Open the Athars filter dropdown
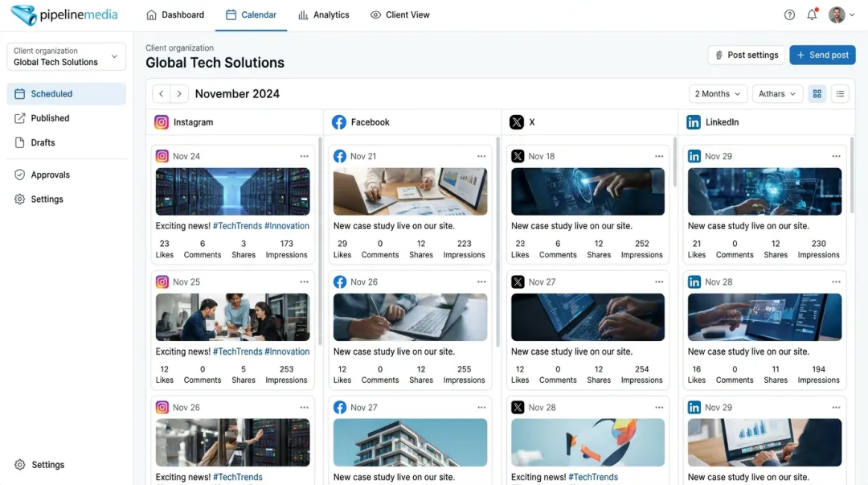The image size is (868, 485). tap(777, 93)
